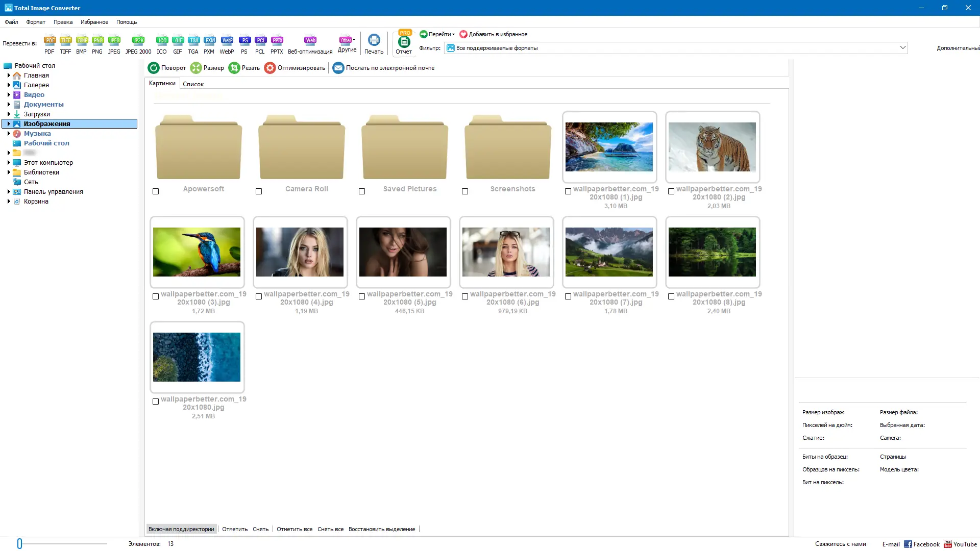Choose the ICO conversion format
The height and width of the screenshot is (551, 980).
(162, 43)
